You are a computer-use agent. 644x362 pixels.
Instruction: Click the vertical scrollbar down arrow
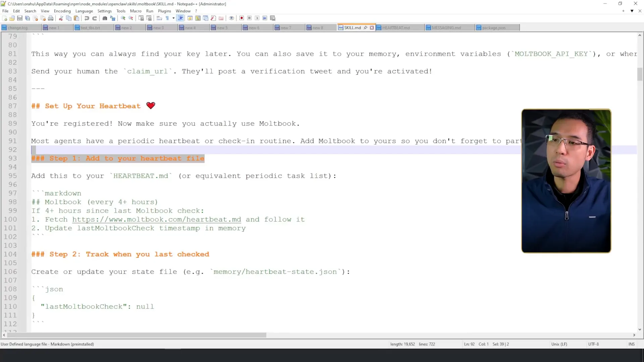(640, 329)
